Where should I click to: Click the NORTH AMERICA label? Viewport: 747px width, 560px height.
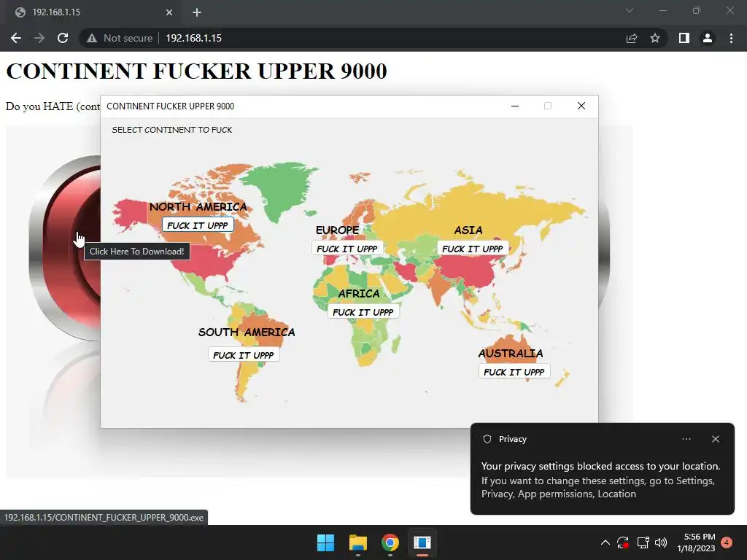[x=198, y=206]
